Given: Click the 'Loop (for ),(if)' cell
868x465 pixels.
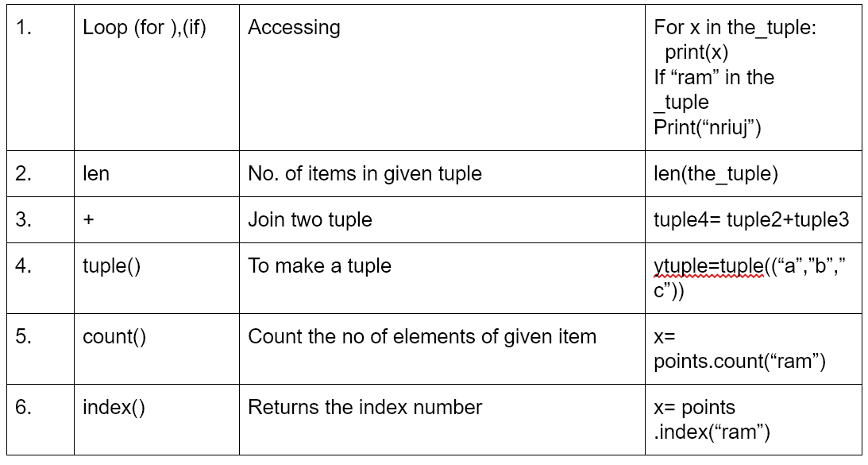Looking at the screenshot, I should 156,78.
